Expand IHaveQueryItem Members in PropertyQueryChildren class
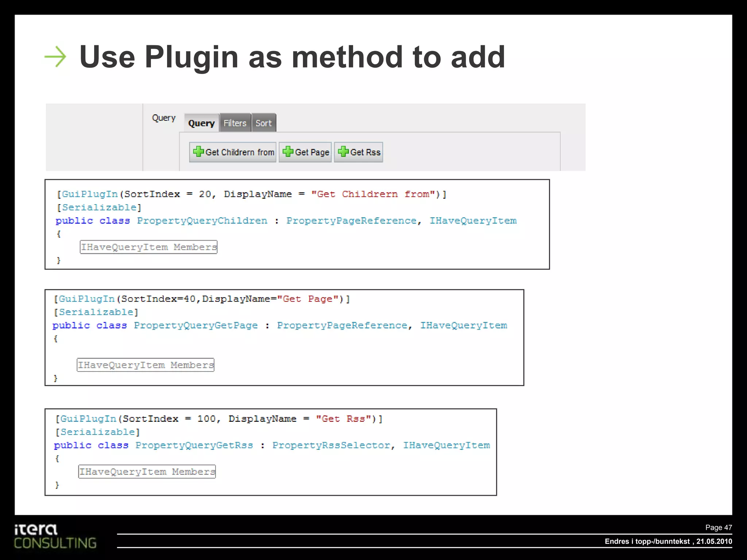 coord(148,247)
